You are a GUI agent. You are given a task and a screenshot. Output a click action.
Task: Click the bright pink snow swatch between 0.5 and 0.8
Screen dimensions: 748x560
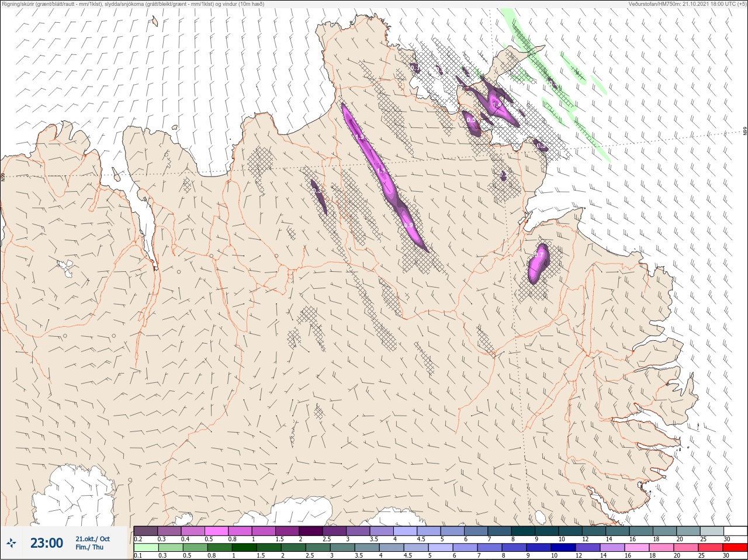[217, 531]
